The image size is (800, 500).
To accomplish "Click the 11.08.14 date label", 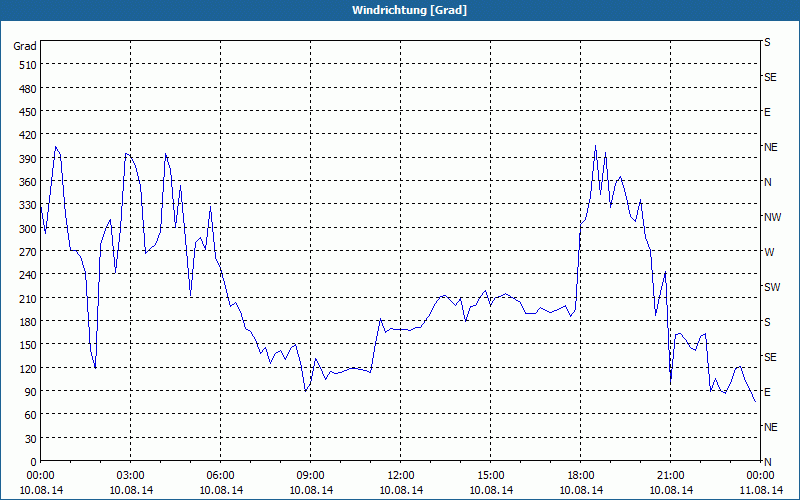I will (x=761, y=490).
